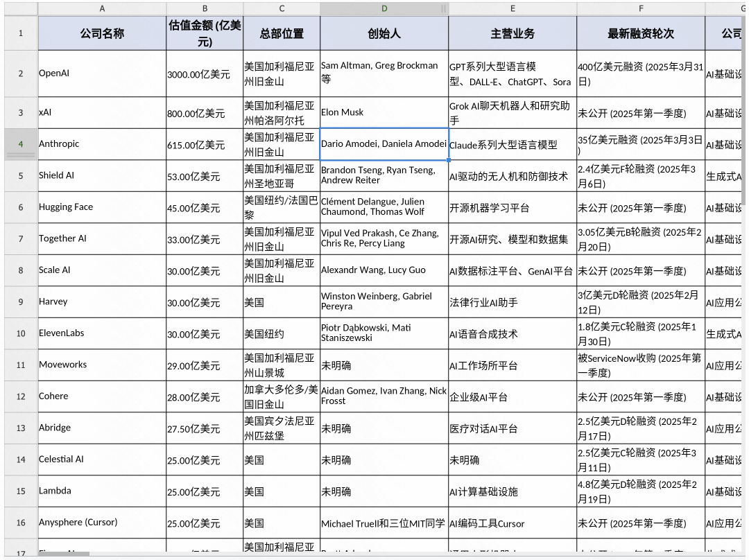Viewport: 749px width, 560px height.
Task: Select the ElevenLabs cell
Action: pos(102,333)
